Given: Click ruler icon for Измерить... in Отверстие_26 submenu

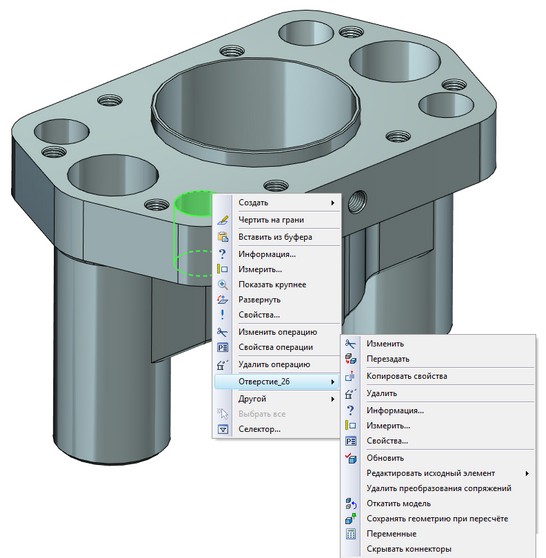Looking at the screenshot, I should 351,426.
